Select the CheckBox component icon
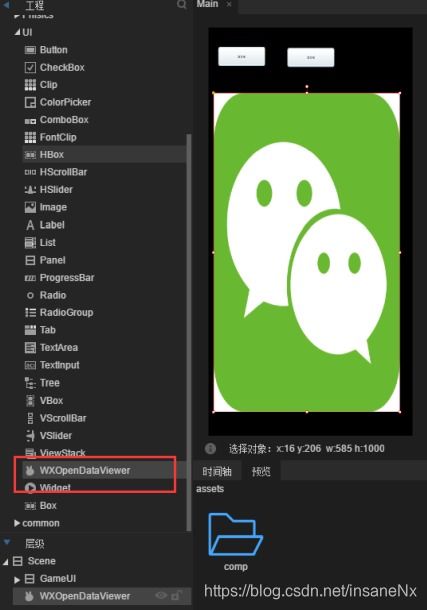This screenshot has height=610, width=427. [x=30, y=68]
